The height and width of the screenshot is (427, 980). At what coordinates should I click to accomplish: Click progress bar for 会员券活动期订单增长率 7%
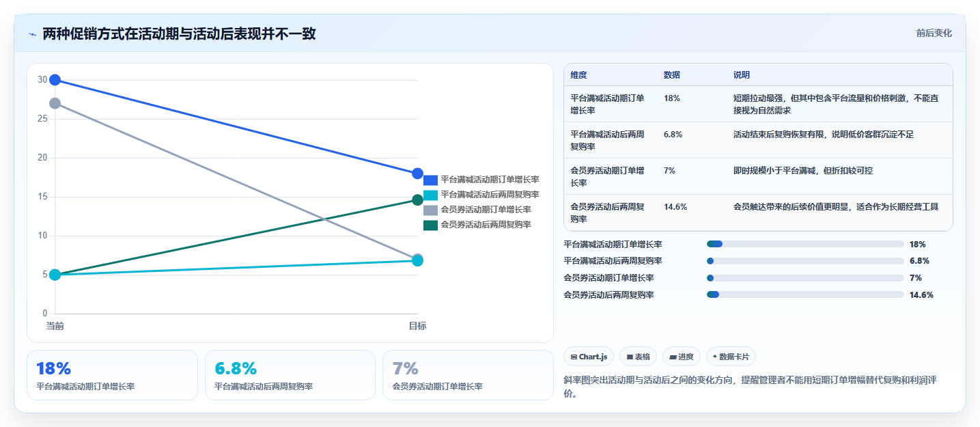805,278
